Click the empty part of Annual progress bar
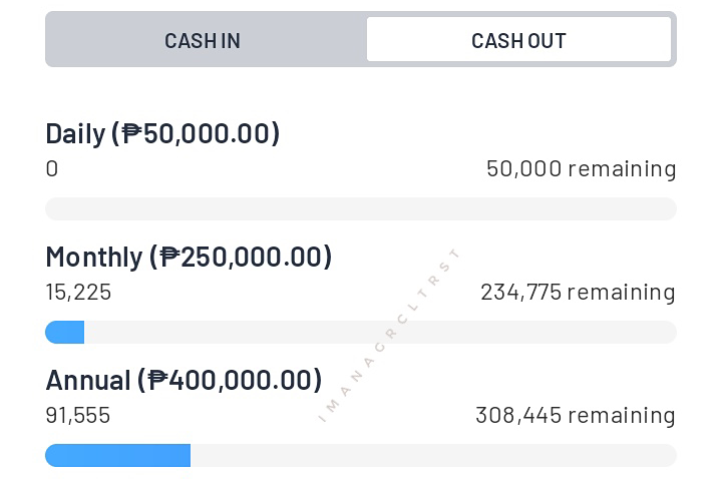Viewport: 719px width, 480px height. pos(434,455)
